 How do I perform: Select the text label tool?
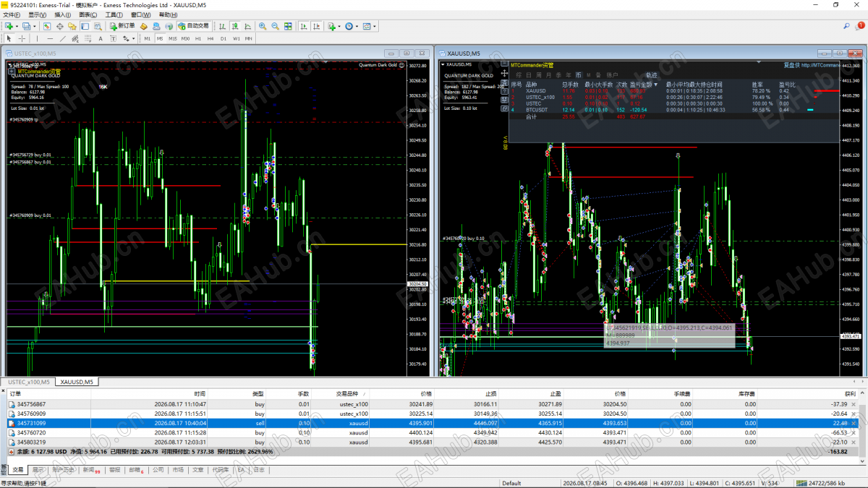113,38
